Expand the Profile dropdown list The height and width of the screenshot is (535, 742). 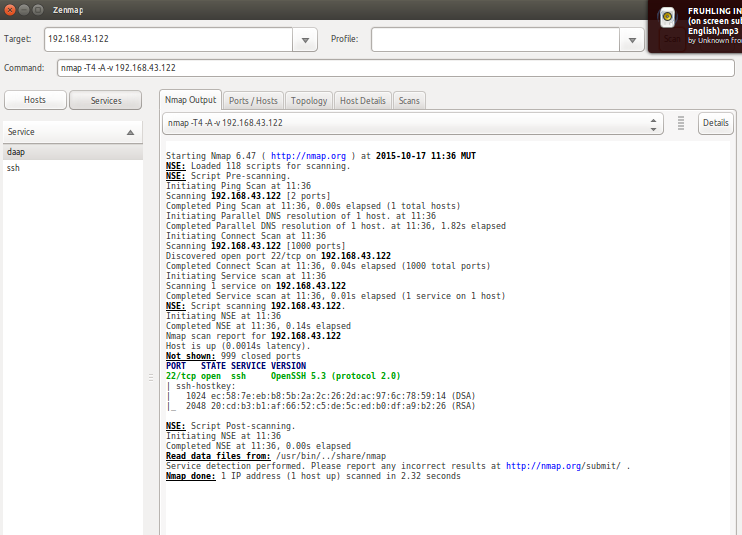(x=632, y=40)
